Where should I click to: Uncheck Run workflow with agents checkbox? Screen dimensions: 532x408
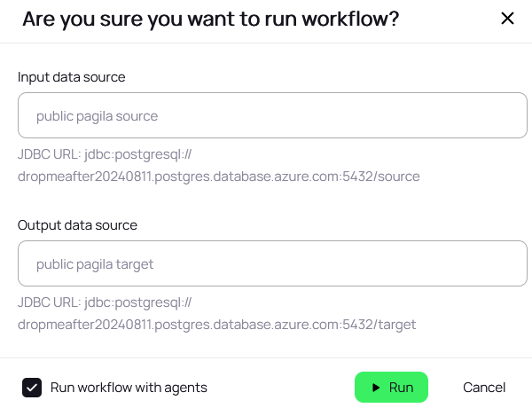32,388
